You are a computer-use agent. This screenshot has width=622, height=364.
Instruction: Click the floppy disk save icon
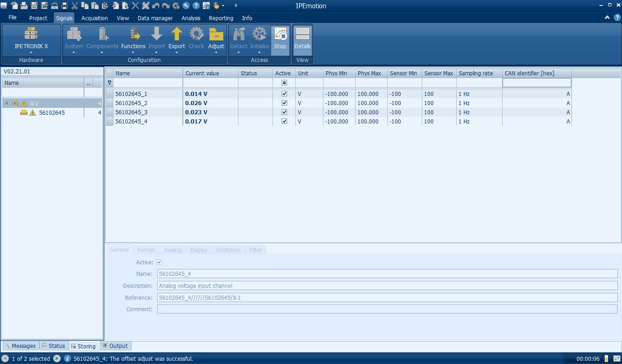pos(34,6)
